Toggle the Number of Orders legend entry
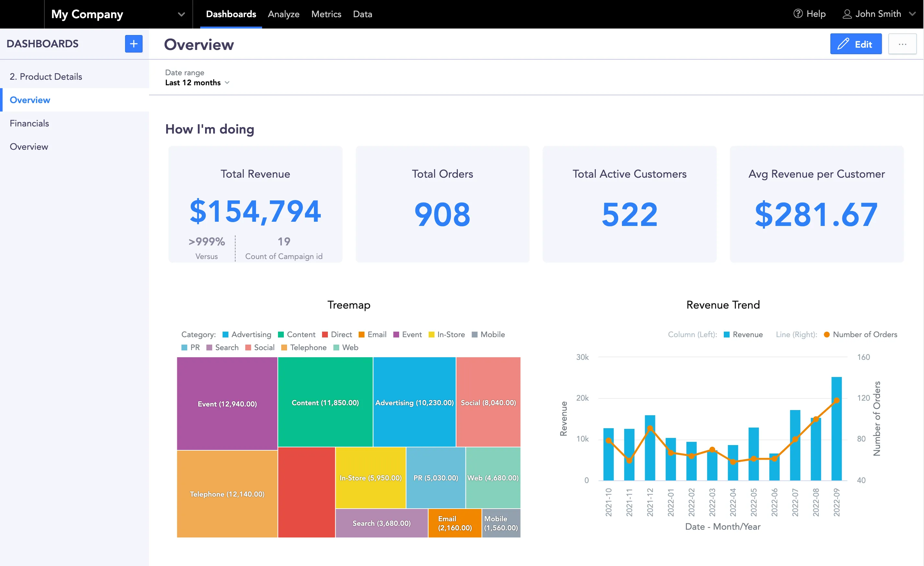 [x=860, y=335]
